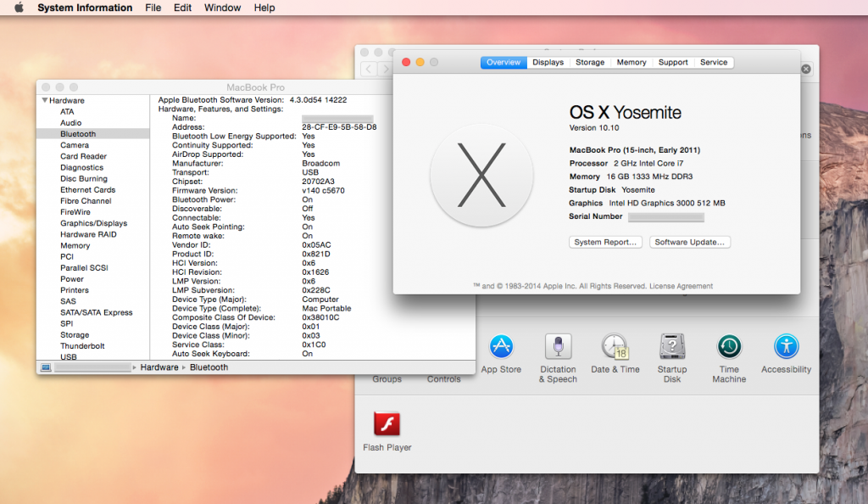Select Disc Burning in the sidebar
This screenshot has height=504, width=868.
pyautogui.click(x=84, y=178)
